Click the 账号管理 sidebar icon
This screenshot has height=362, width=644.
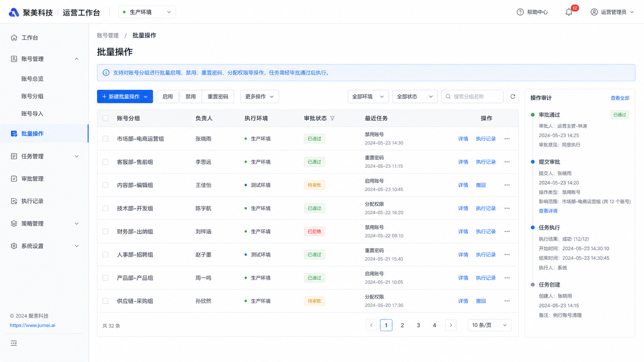(x=14, y=59)
